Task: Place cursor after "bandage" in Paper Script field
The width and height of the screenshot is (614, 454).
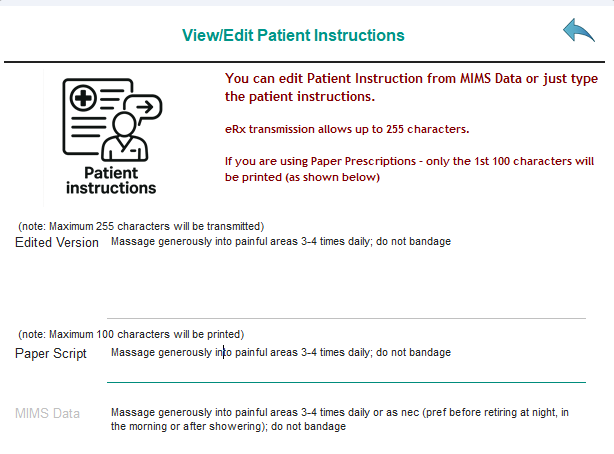Action: [451, 353]
